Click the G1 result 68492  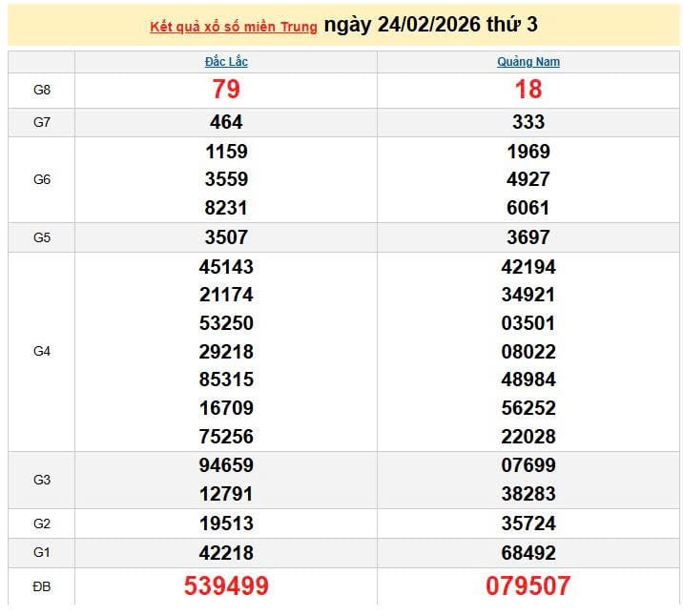click(528, 553)
